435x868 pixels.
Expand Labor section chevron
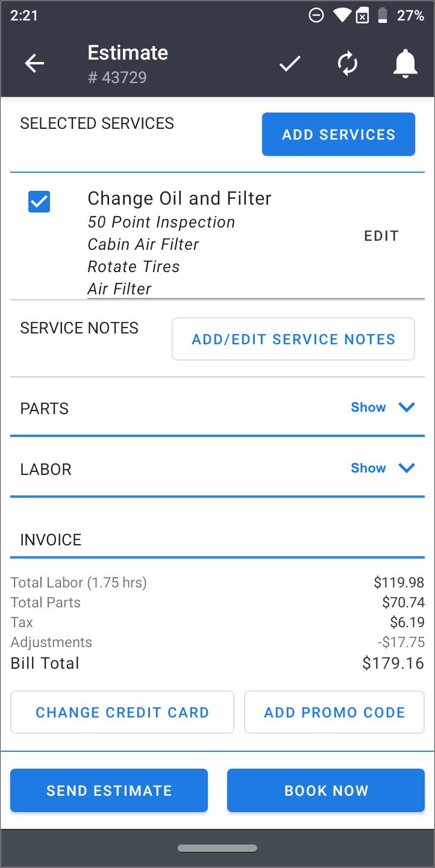point(407,468)
